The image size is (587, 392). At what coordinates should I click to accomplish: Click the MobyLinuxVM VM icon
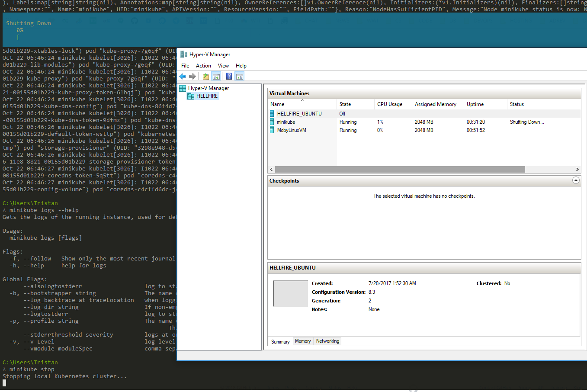[272, 130]
